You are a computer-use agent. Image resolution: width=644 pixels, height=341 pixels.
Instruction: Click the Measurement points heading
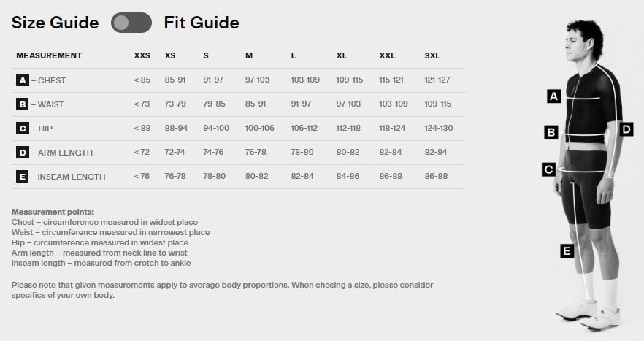coord(53,212)
